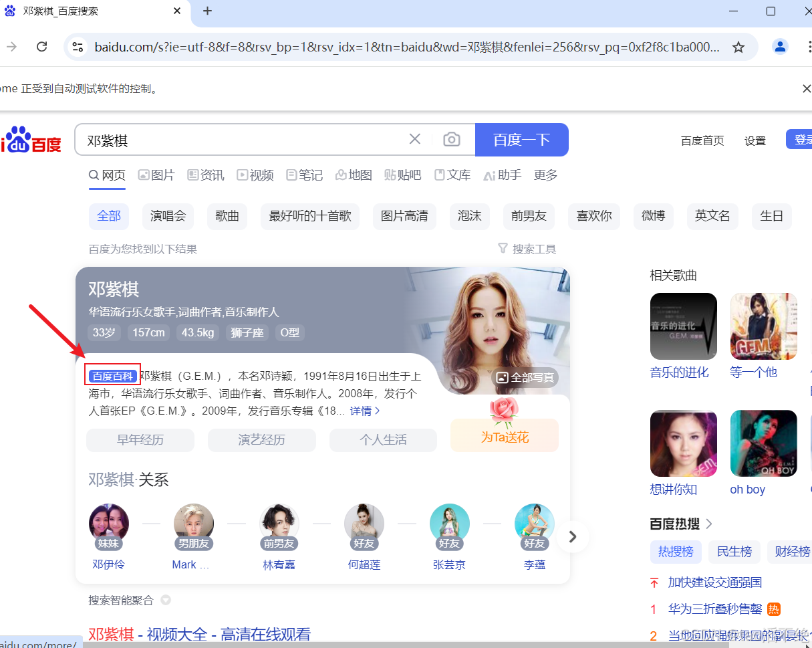Viewport: 812px width, 648px height.
Task: Open site information icon in address bar
Action: [x=78, y=47]
